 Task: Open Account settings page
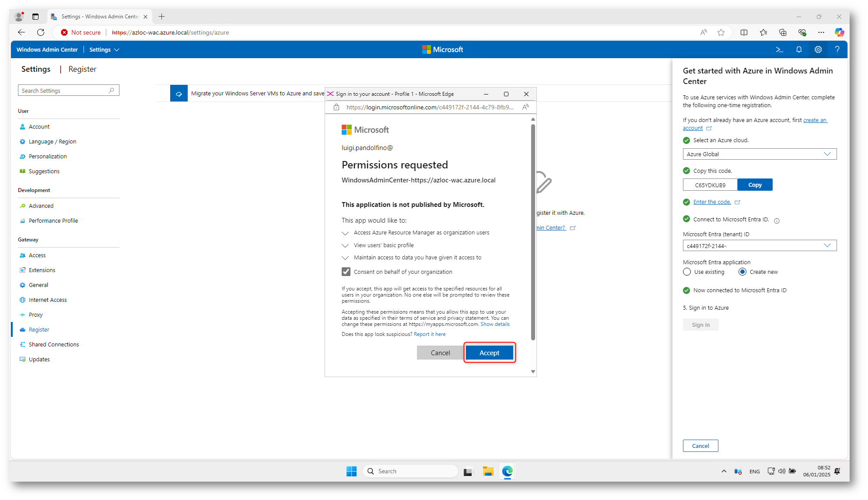tap(39, 126)
